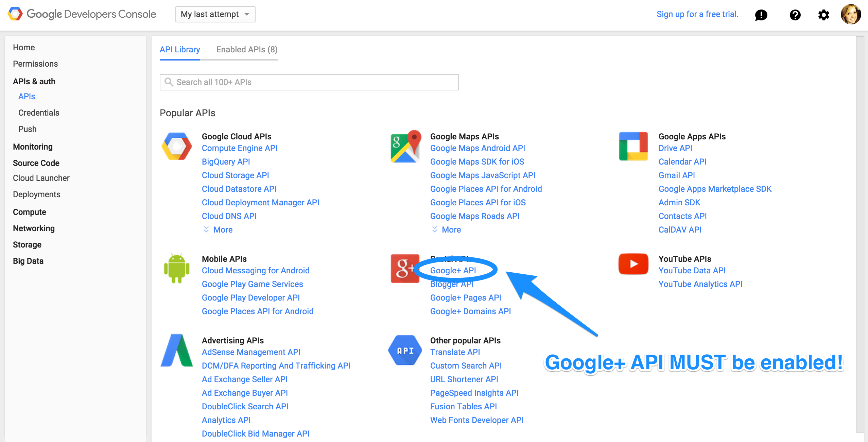Image resolution: width=868 pixels, height=442 pixels.
Task: Open the feedback alert bubble icon
Action: pyautogui.click(x=761, y=15)
